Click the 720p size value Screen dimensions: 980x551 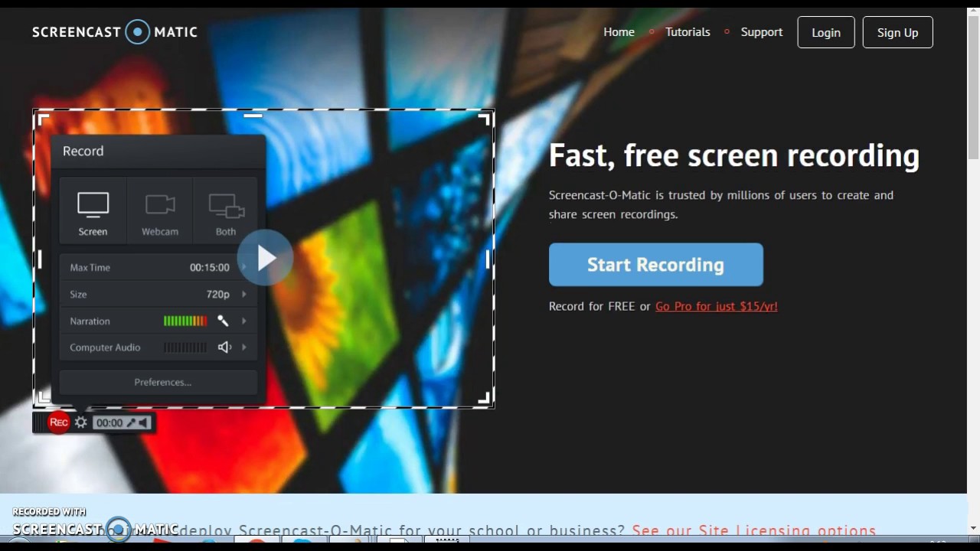tap(217, 294)
